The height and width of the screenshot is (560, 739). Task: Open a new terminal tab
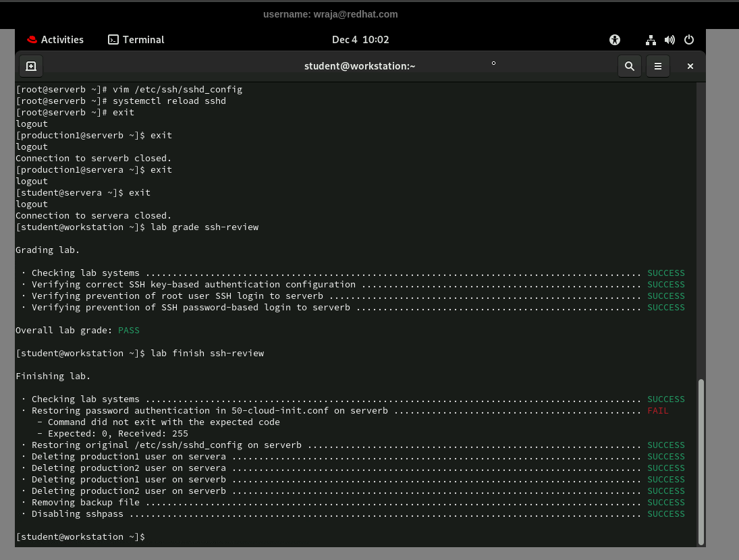pyautogui.click(x=31, y=66)
